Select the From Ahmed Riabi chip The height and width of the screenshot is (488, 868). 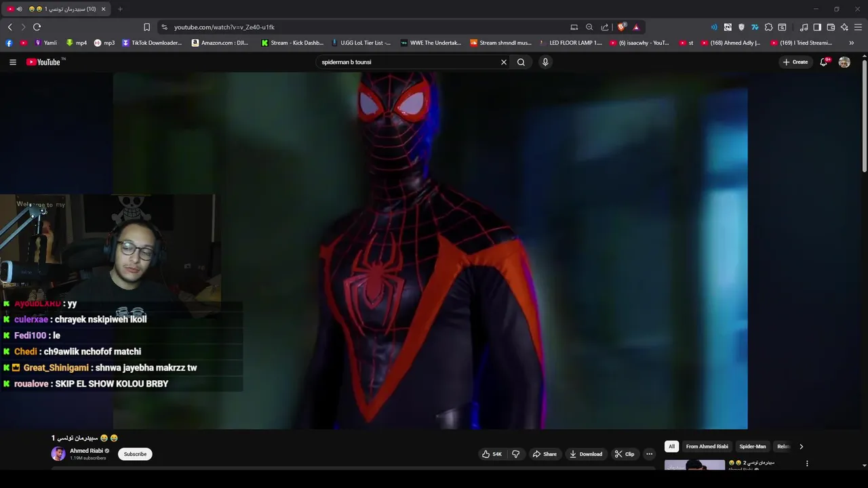point(707,447)
